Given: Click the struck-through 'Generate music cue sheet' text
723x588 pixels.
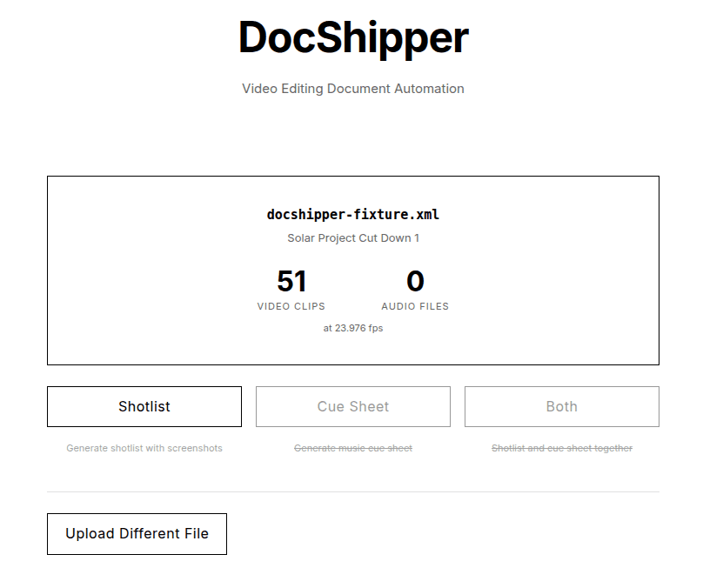Looking at the screenshot, I should click(352, 448).
